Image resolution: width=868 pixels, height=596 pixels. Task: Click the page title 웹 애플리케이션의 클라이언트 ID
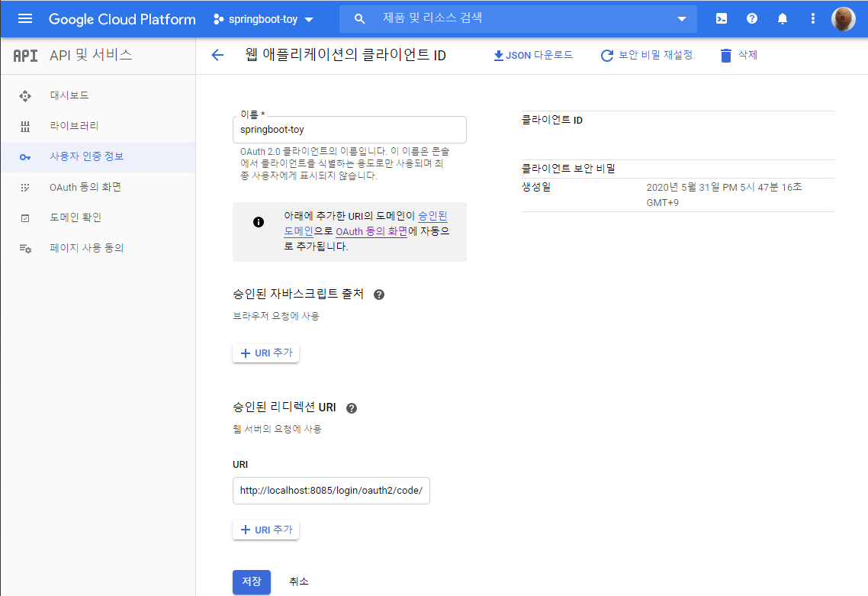pyautogui.click(x=346, y=55)
